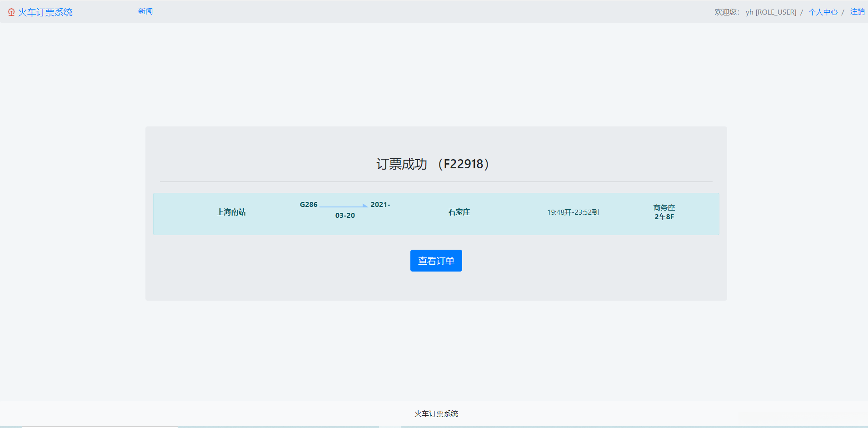Click the 查看订单 button
The height and width of the screenshot is (428, 868).
pos(436,261)
